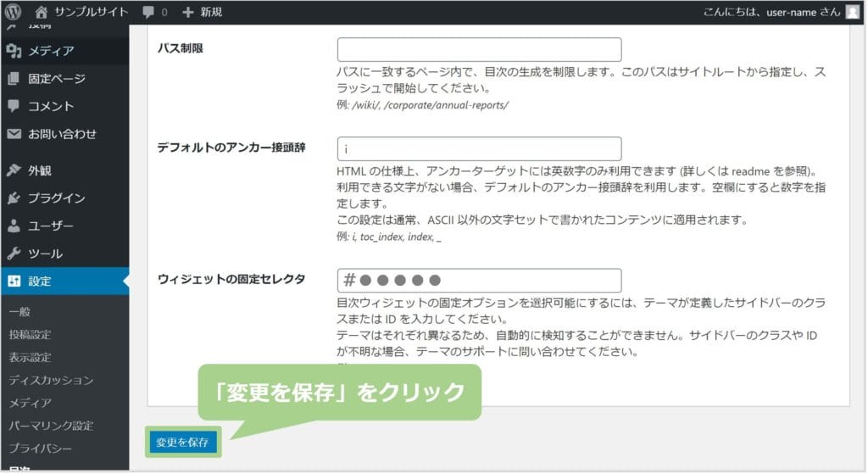Open ツール tools menu
The image size is (868, 474).
pyautogui.click(x=45, y=254)
